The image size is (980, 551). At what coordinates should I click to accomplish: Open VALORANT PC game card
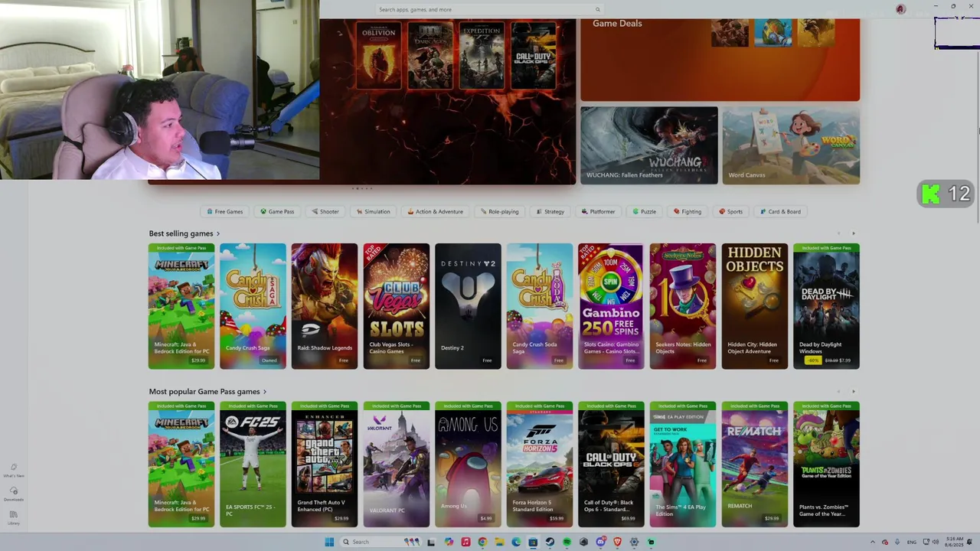tap(397, 465)
